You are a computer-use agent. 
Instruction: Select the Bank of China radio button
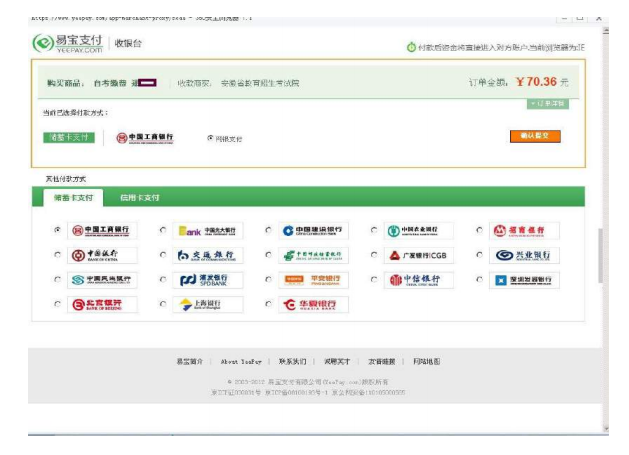[x=57, y=256]
